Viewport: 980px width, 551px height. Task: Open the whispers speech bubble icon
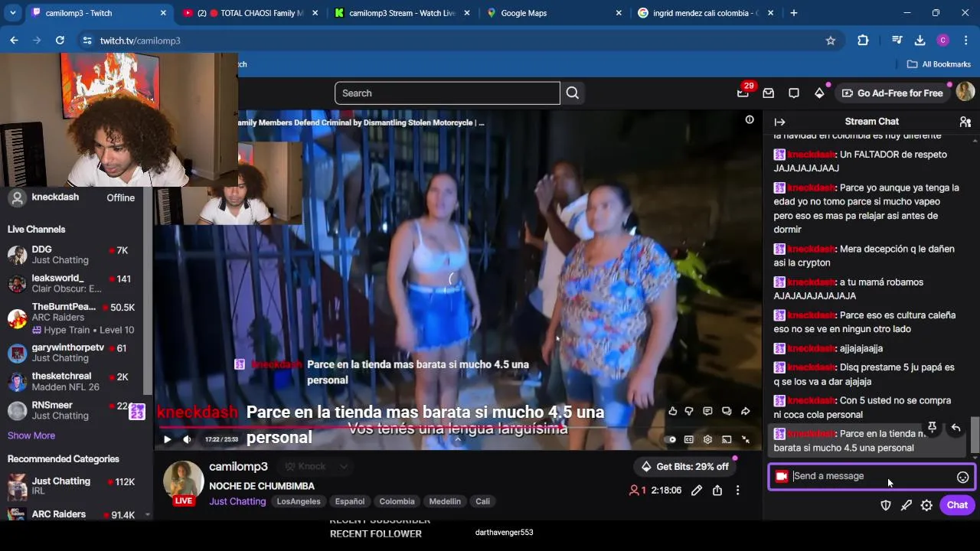[x=794, y=93]
